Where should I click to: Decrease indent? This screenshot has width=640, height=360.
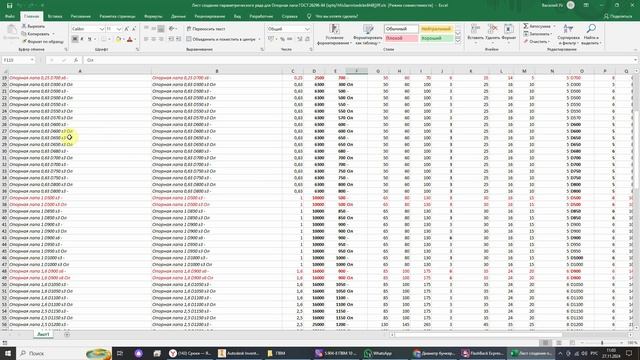[171, 39]
